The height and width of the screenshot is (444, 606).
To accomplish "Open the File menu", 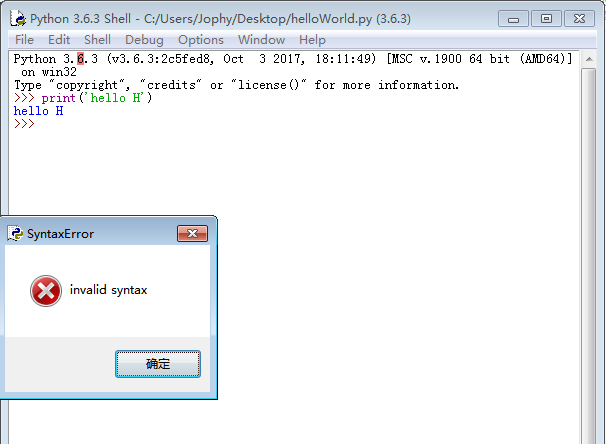I will point(24,40).
